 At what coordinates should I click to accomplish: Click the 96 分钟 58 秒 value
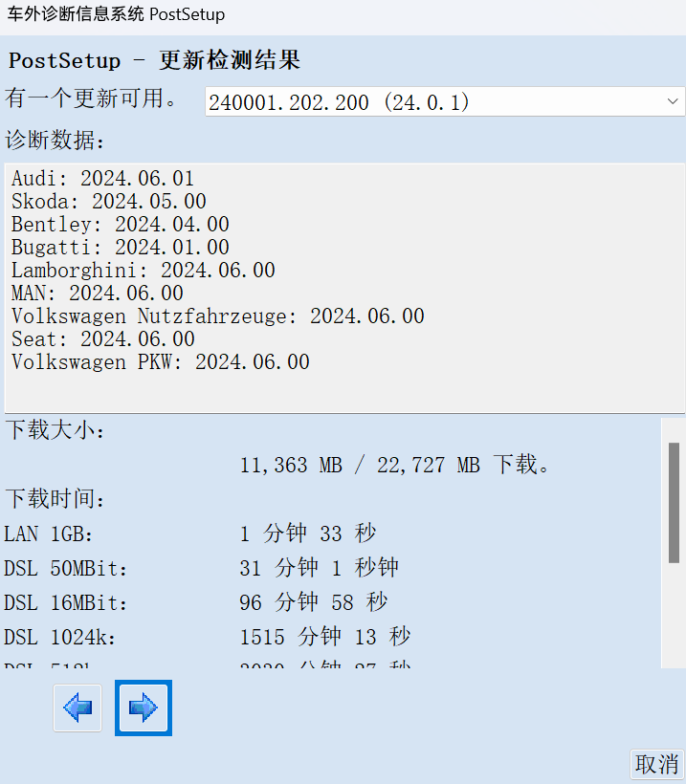[313, 603]
